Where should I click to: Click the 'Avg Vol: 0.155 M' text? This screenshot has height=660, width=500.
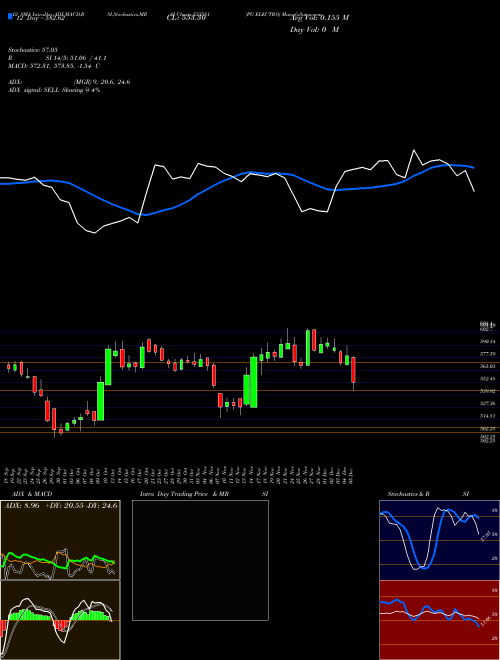click(x=319, y=18)
